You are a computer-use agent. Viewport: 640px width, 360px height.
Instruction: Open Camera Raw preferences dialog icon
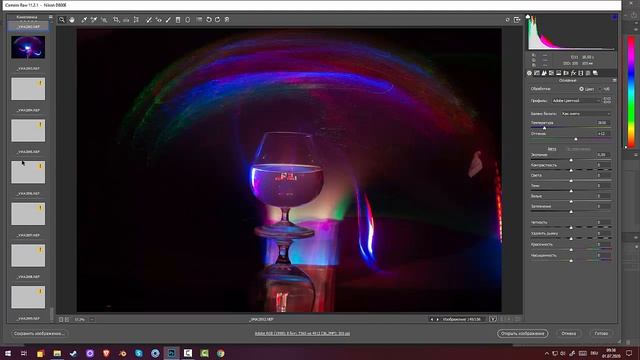click(x=199, y=20)
